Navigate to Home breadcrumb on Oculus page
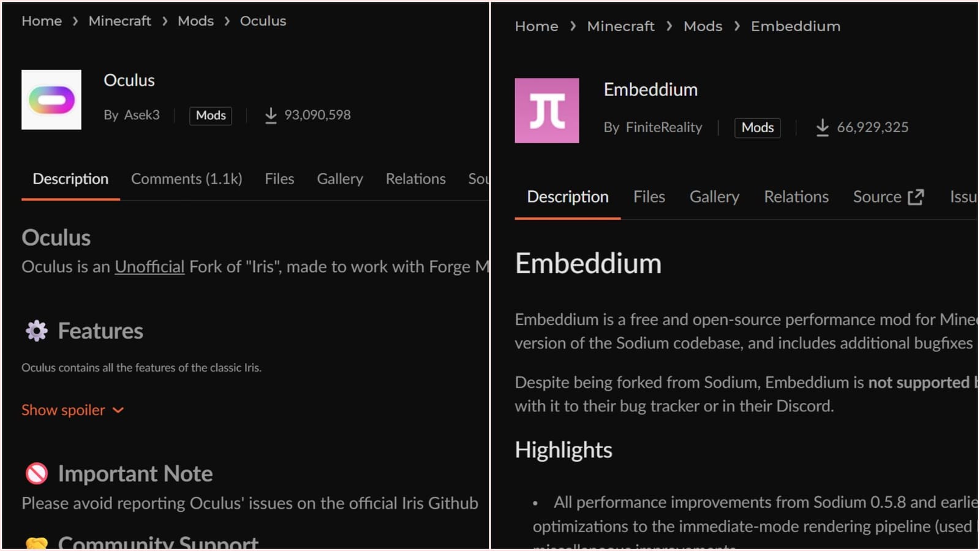980x551 pixels. 41,20
